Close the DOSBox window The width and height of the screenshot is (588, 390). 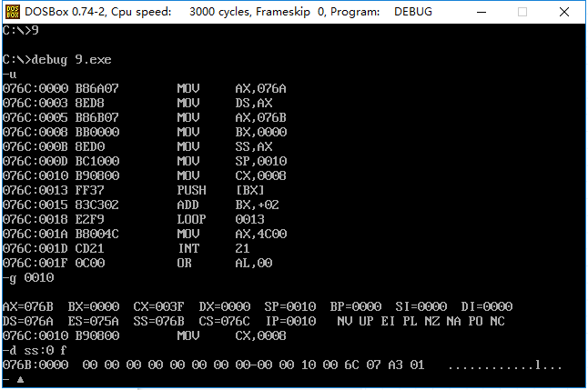pos(564,12)
